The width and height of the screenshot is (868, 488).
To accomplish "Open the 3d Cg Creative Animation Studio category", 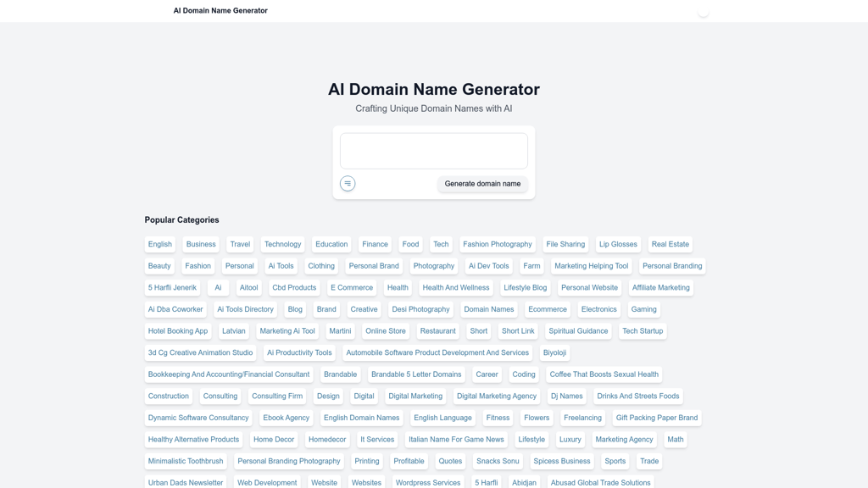I will 200,352.
